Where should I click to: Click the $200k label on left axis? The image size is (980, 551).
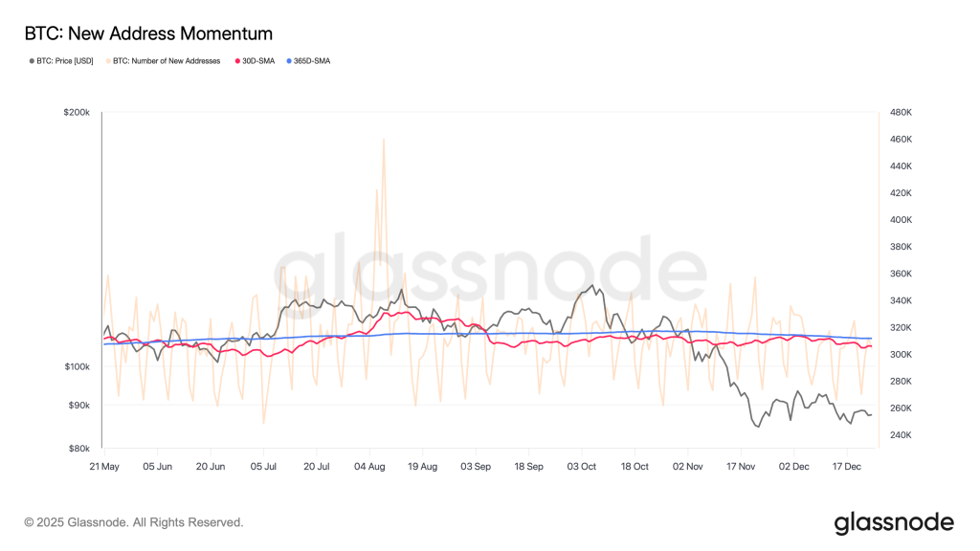coord(77,113)
